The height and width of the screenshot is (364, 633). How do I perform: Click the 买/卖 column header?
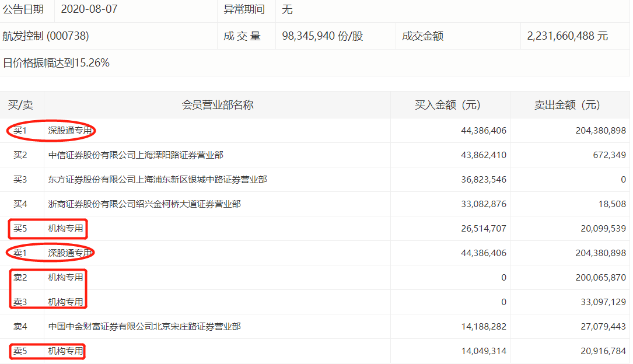20,105
